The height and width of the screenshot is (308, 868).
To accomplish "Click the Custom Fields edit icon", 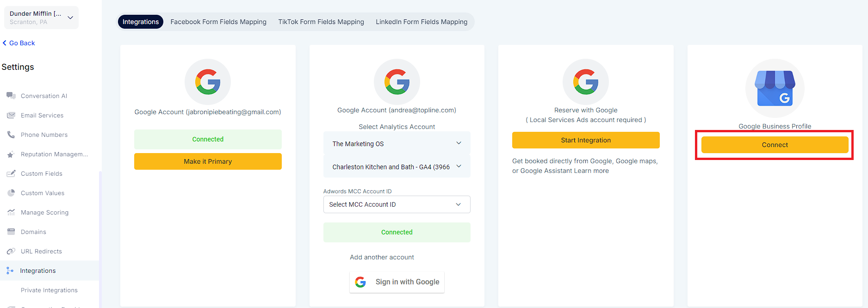I will click(x=11, y=173).
